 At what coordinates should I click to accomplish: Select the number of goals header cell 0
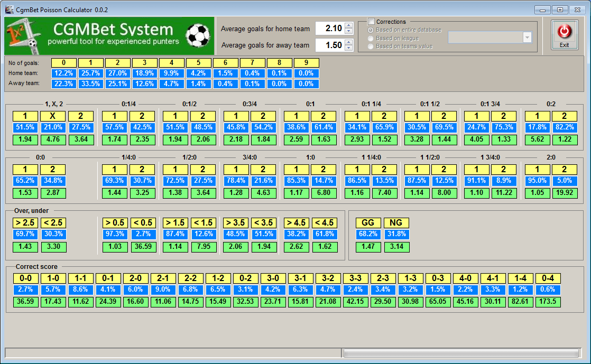click(63, 63)
